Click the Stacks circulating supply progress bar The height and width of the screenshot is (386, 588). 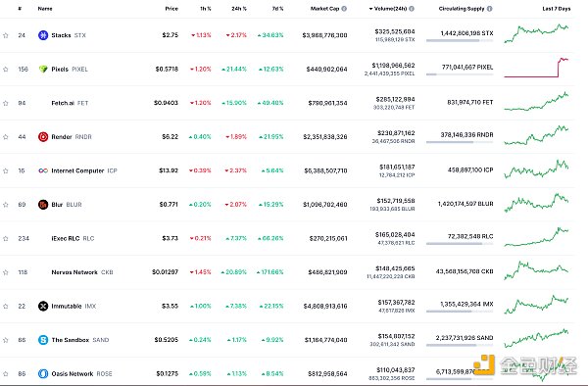tap(460, 40)
